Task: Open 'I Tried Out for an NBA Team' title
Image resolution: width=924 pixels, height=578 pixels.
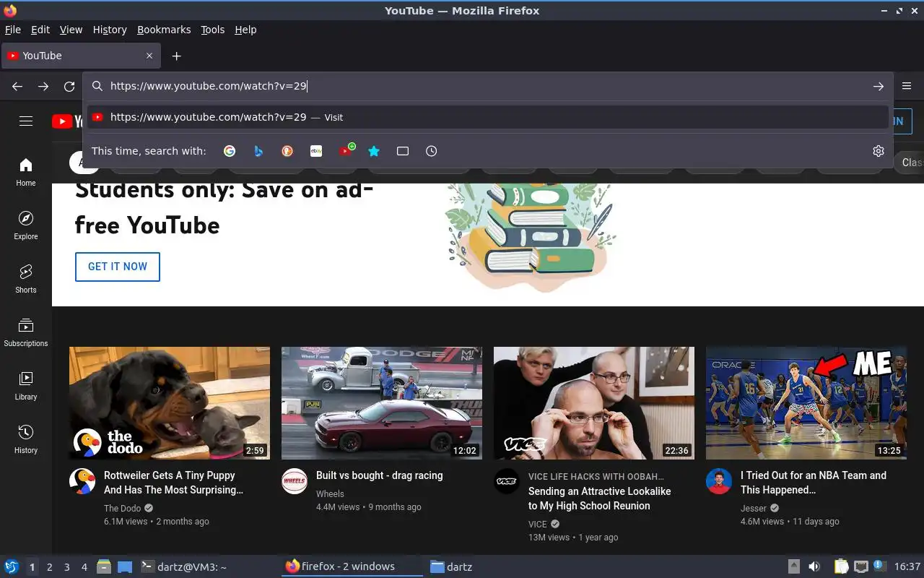Action: click(x=814, y=483)
